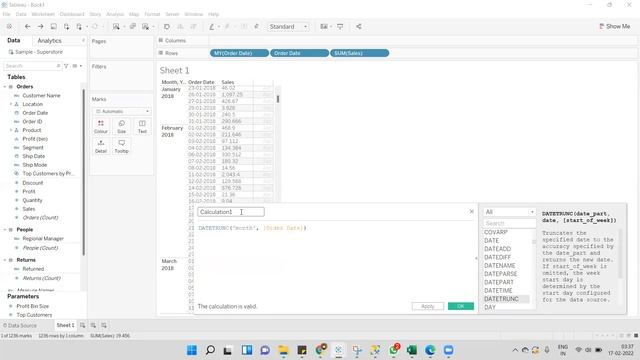Open the Data menu

pyautogui.click(x=21, y=14)
